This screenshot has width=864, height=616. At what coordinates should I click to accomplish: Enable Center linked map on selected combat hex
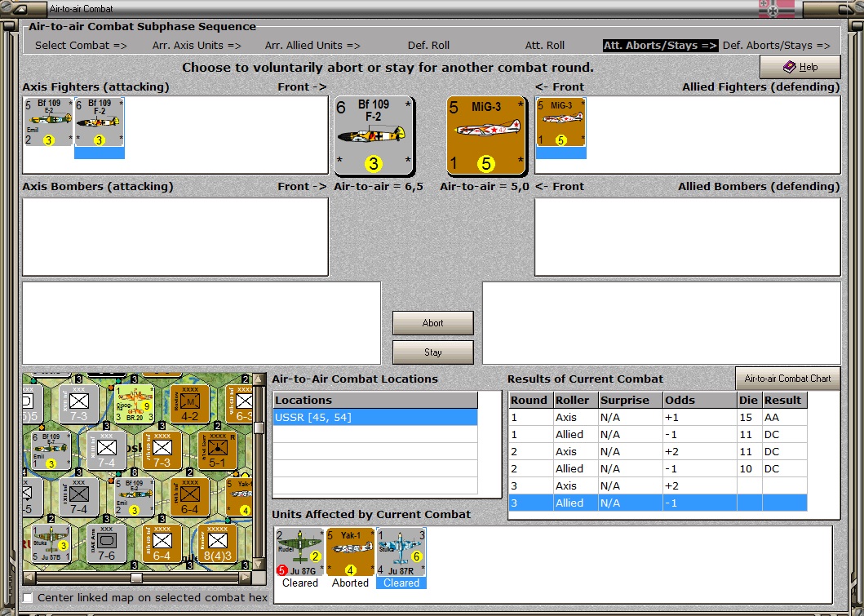(28, 598)
